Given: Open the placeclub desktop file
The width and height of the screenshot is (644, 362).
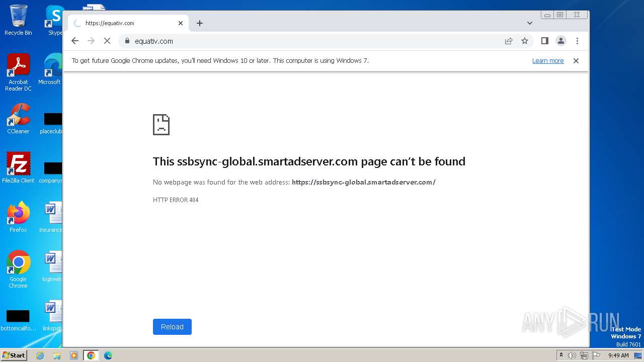Looking at the screenshot, I should 51,124.
